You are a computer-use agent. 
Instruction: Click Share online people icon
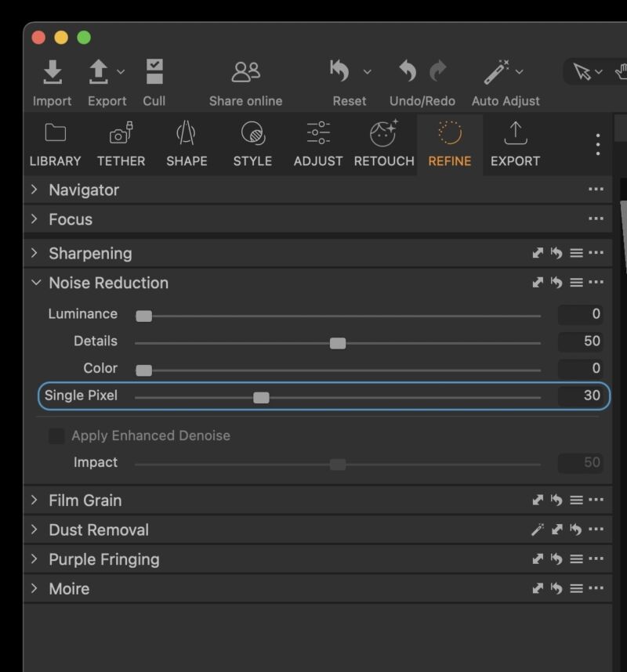[246, 71]
